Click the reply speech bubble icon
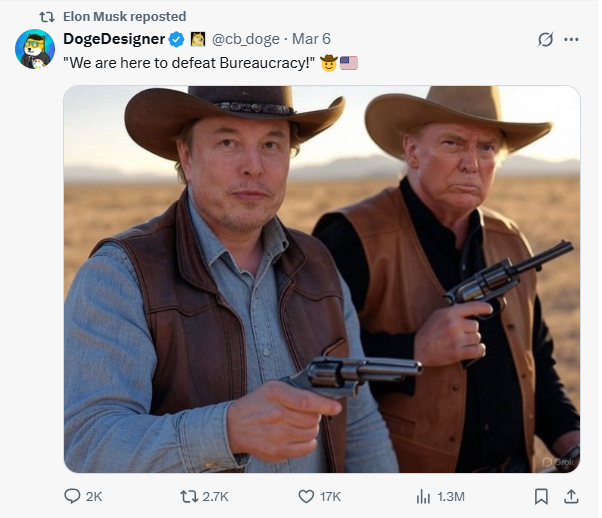602x518 pixels. [x=72, y=496]
